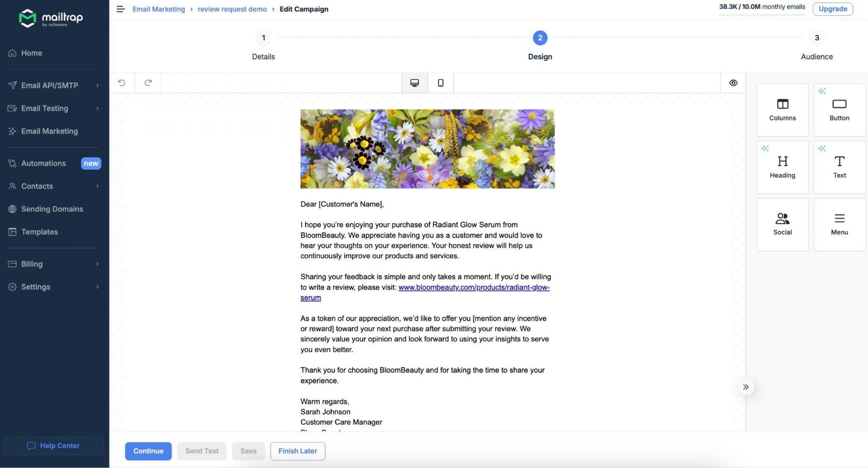Insert a Heading block
Image resolution: width=868 pixels, height=468 pixels.
pos(782,167)
